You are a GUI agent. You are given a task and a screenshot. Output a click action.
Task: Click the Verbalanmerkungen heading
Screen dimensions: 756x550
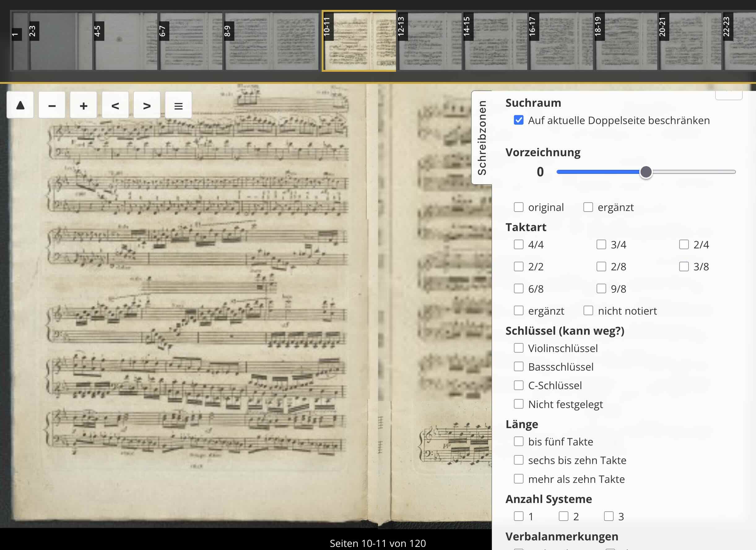562,536
